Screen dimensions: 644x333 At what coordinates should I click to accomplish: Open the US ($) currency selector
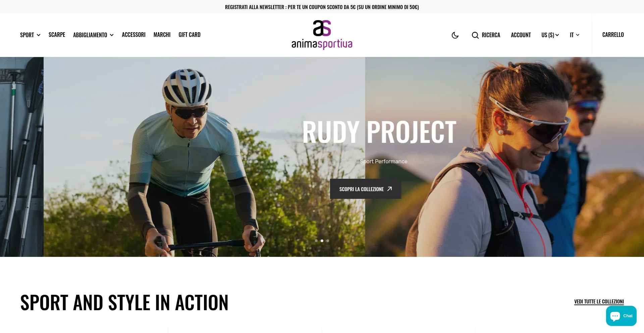point(550,35)
